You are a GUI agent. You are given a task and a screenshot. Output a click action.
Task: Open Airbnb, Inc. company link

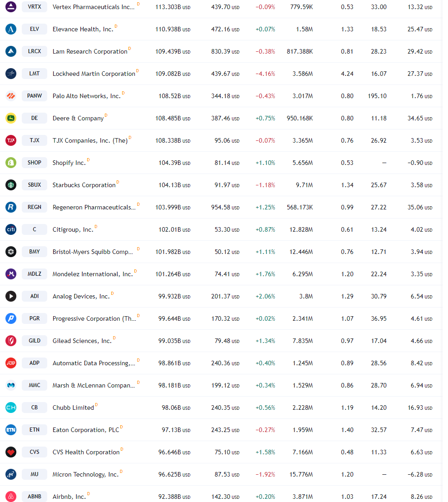pyautogui.click(x=69, y=497)
